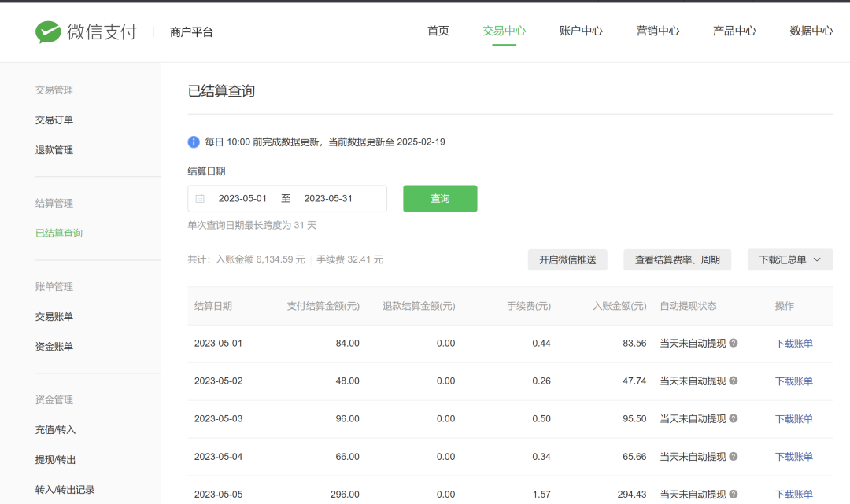
Task: Navigate to 营销中心
Action: pyautogui.click(x=658, y=31)
